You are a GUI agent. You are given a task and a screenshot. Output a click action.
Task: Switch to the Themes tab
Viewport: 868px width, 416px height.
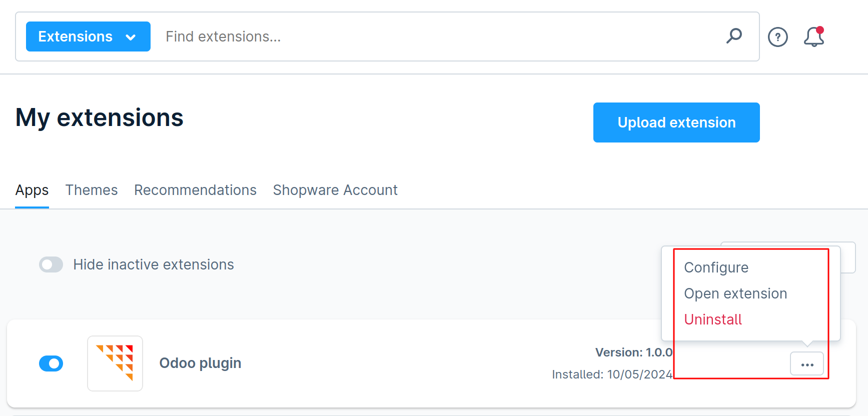92,190
